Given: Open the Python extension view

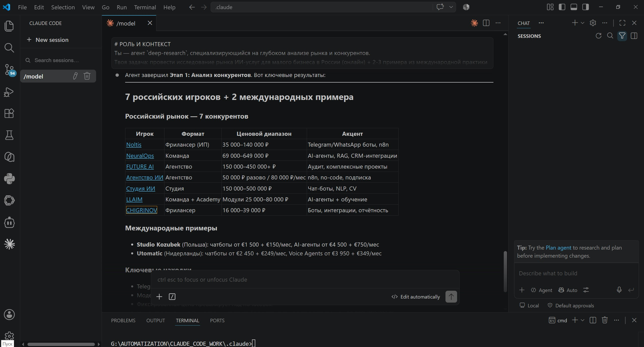Looking at the screenshot, I should 9,179.
